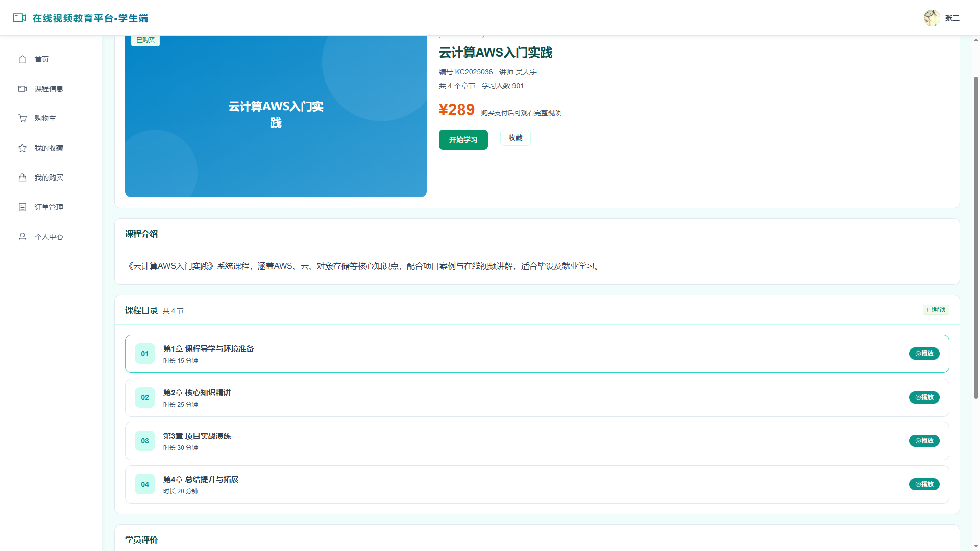
Task: Click the personal center user icon
Action: tap(22, 237)
